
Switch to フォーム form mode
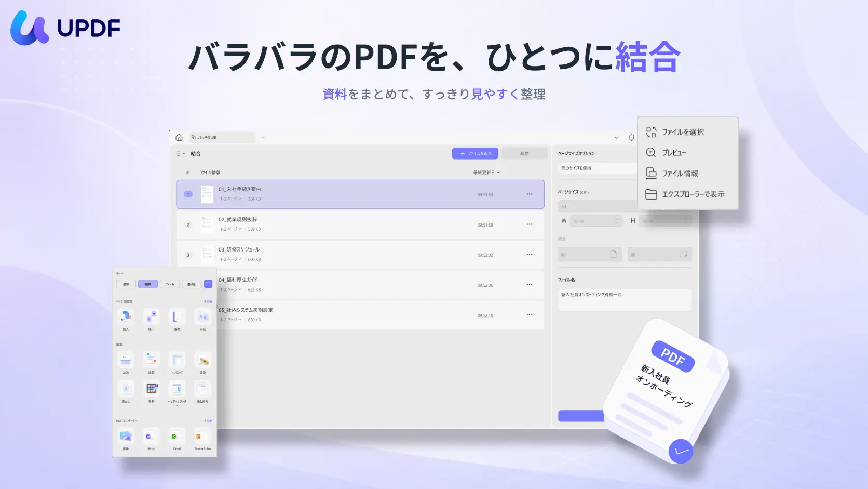point(170,284)
